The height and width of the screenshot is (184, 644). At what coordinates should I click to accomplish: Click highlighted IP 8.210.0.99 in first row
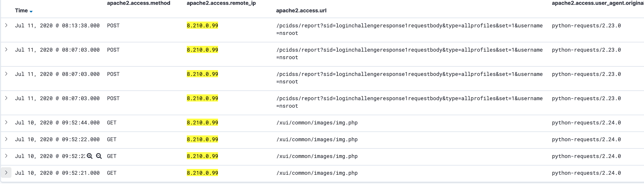202,26
